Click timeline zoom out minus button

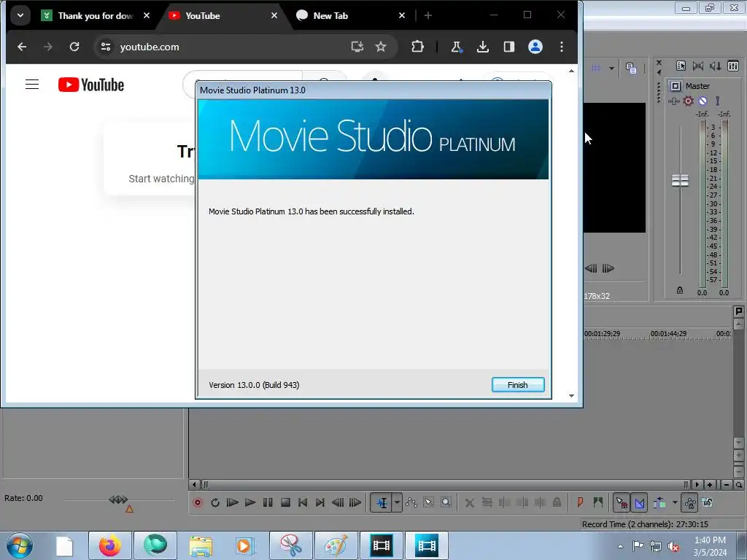click(727, 485)
